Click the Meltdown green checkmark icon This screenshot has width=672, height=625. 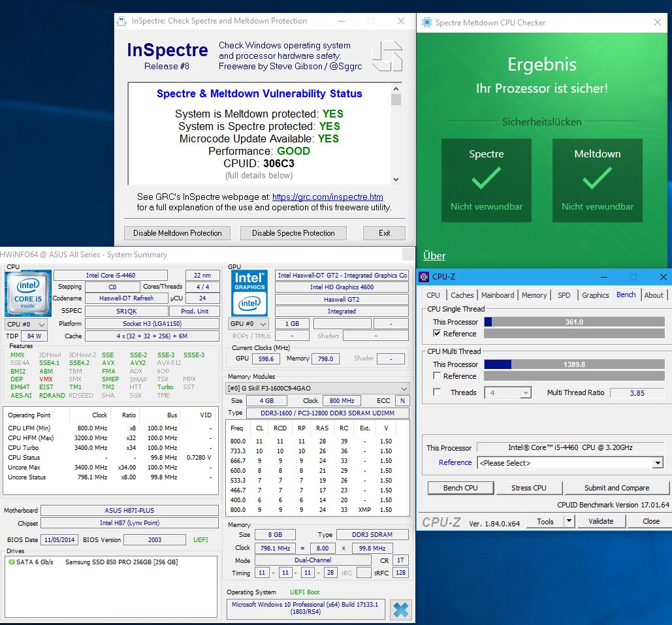[x=597, y=178]
